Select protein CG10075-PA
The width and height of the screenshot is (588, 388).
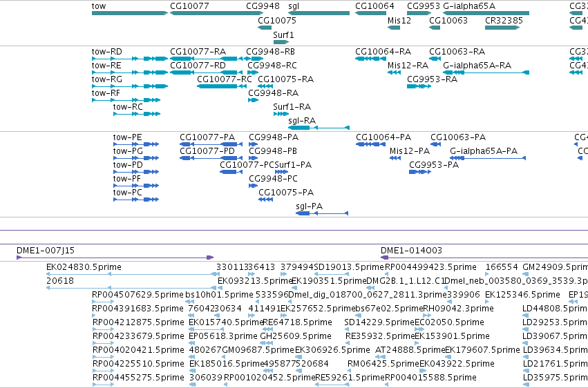pyautogui.click(x=286, y=193)
